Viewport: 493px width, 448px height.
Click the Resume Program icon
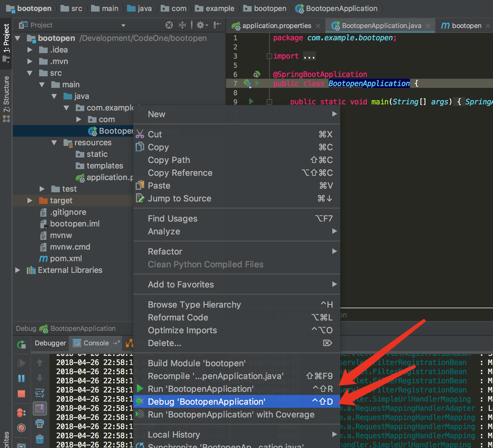tap(21, 363)
